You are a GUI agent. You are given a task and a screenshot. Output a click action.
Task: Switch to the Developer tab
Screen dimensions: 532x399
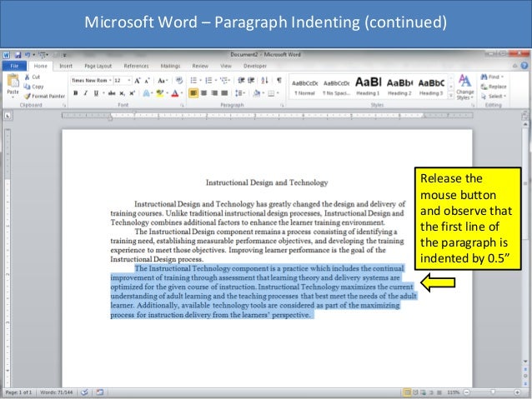click(x=255, y=66)
